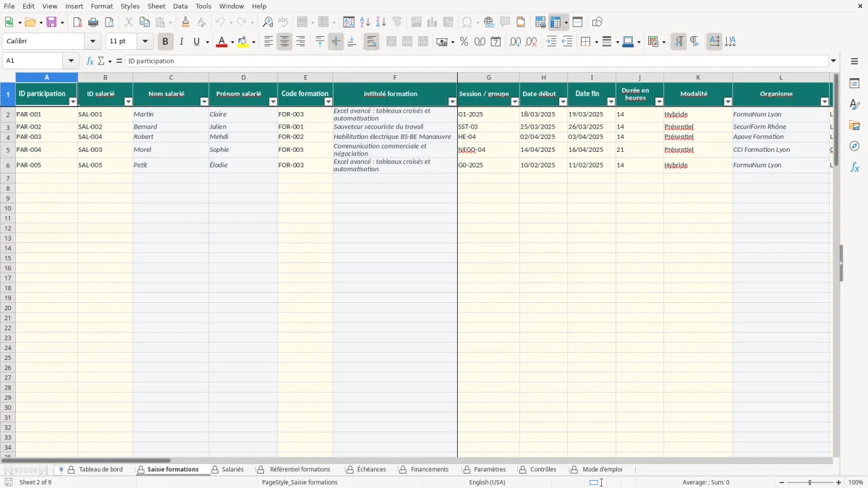Toggle Align Left
The height and width of the screenshot is (488, 868).
pos(268,42)
